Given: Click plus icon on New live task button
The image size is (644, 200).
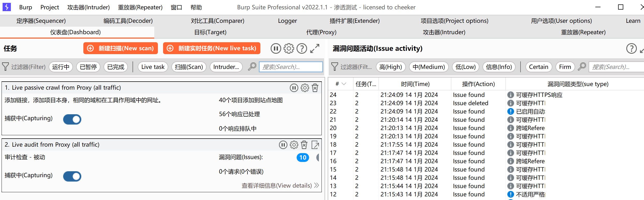Looking at the screenshot, I should click(x=170, y=48).
